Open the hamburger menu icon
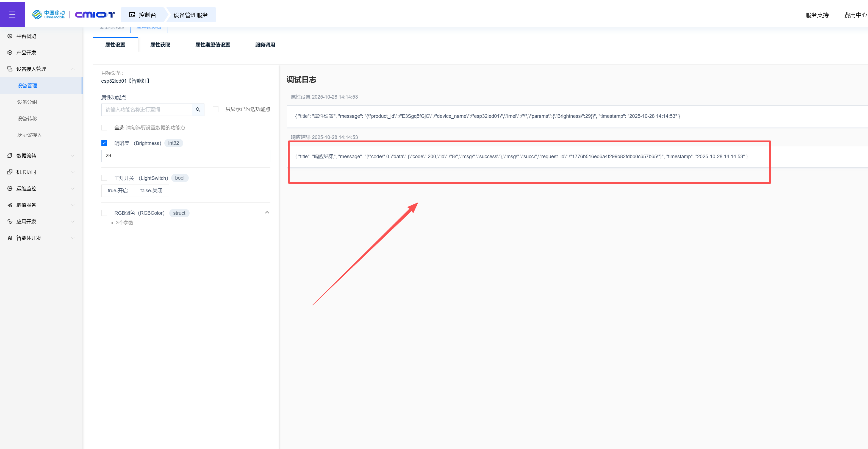The image size is (868, 449). tap(12, 15)
